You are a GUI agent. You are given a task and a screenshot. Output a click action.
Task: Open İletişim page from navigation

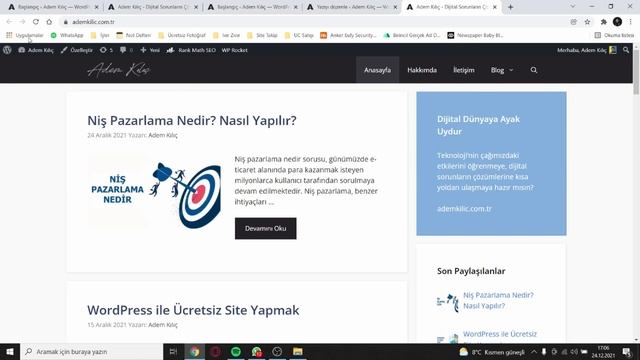coord(464,70)
